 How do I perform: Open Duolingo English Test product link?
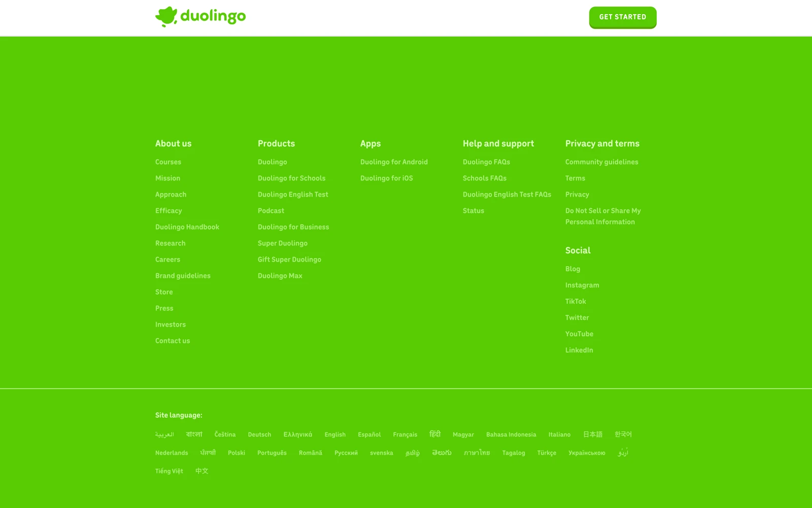click(x=293, y=195)
